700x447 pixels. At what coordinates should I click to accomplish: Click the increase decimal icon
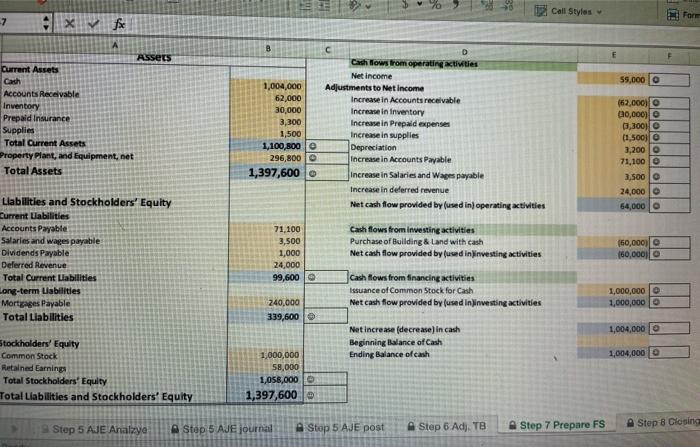(486, 5)
